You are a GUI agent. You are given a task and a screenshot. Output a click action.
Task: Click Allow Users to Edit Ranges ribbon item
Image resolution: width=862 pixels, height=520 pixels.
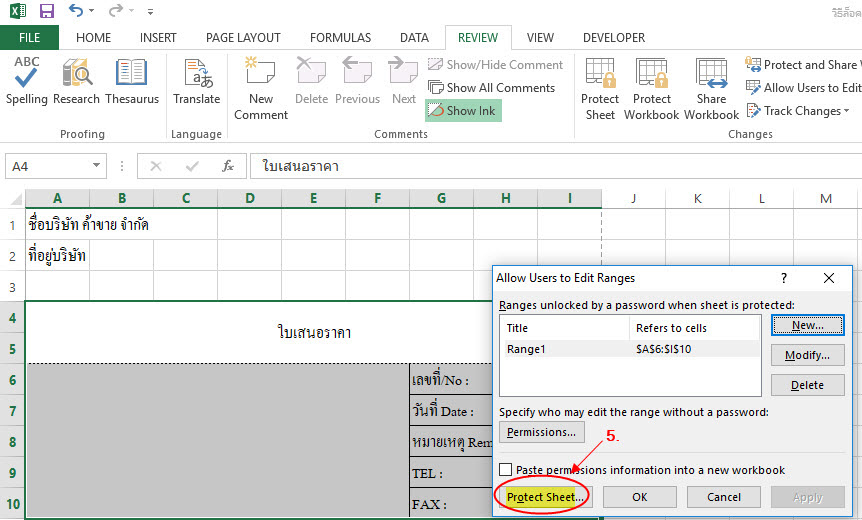click(x=803, y=88)
